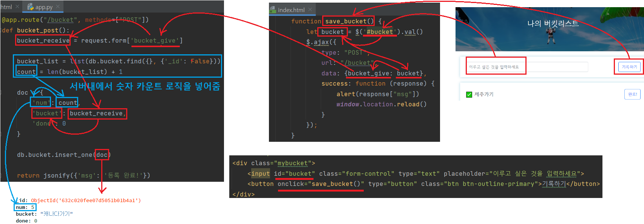Click the "'done': 0" dictionary entry

coord(49,123)
